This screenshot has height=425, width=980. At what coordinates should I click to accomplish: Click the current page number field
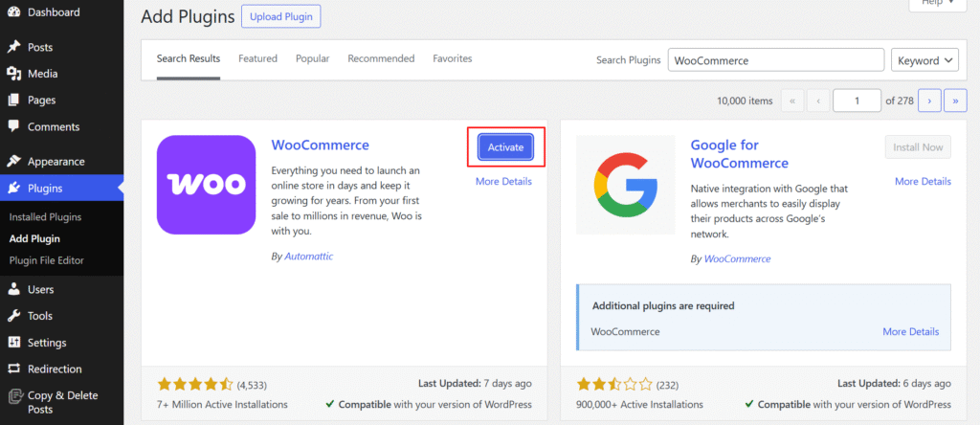857,101
